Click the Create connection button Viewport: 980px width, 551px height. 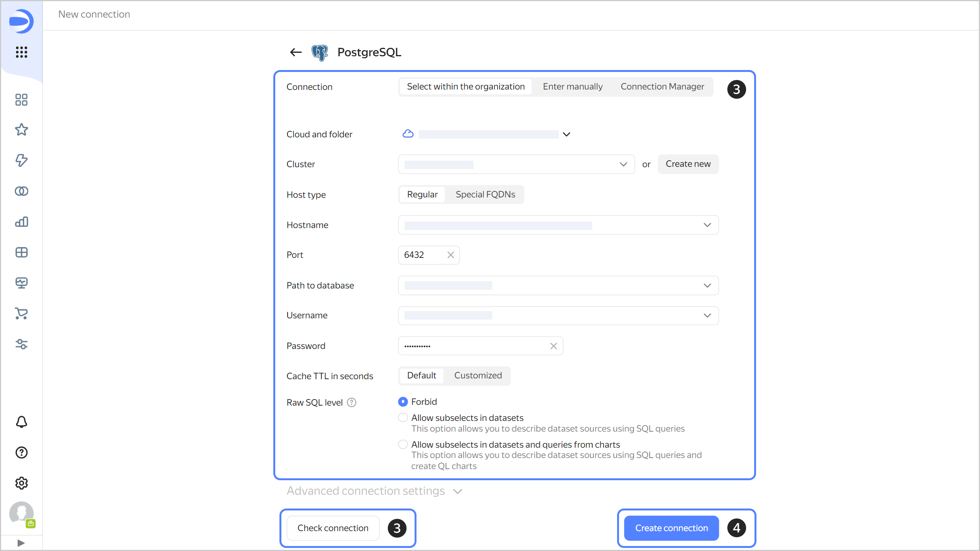(672, 528)
